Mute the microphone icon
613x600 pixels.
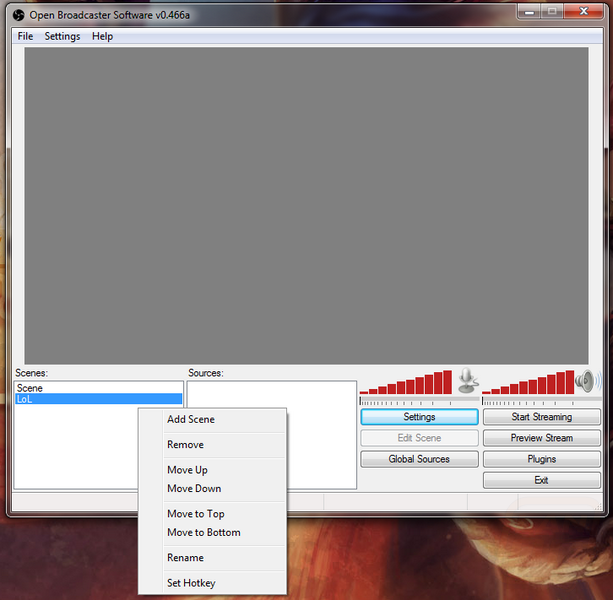(468, 380)
